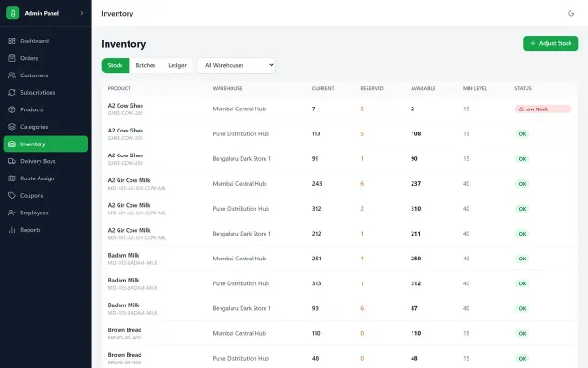
Task: Click the PRODUCT column header
Action: [119, 88]
